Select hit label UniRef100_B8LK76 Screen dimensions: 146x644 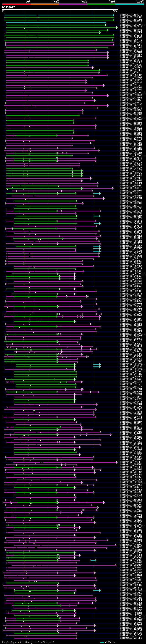tap(131, 50)
